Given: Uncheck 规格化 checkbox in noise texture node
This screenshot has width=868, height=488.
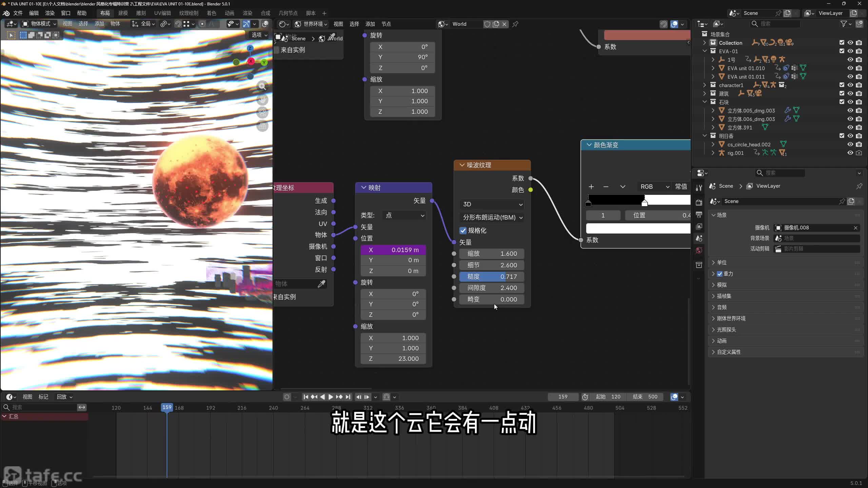Looking at the screenshot, I should coord(463,230).
